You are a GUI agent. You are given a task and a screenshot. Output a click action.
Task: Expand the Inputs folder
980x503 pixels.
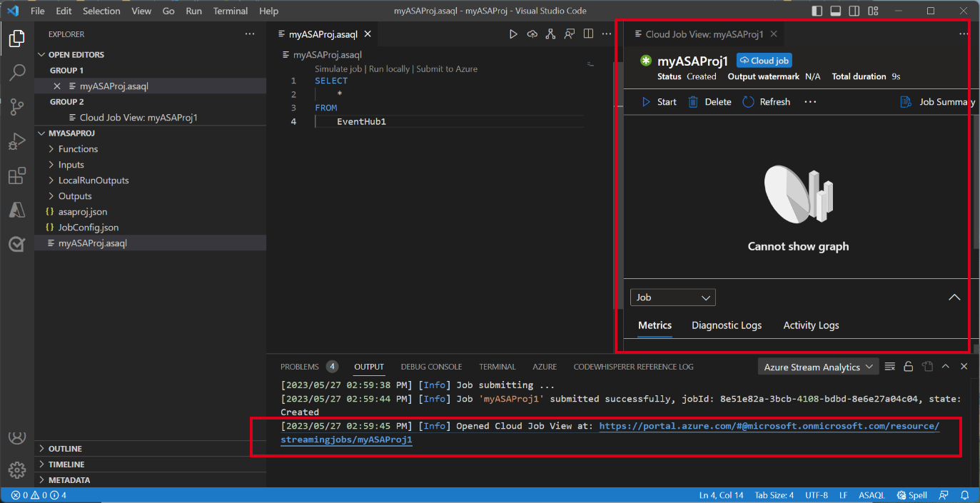[74, 164]
